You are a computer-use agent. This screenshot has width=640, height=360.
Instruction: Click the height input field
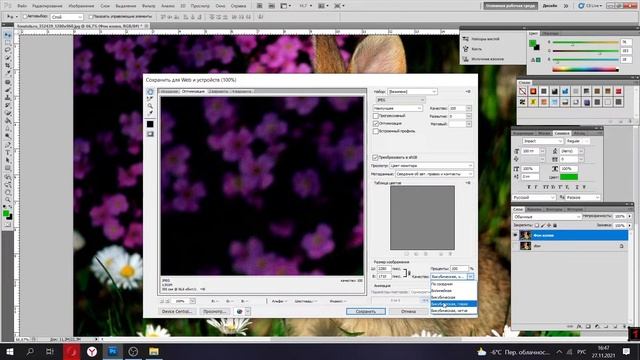pyautogui.click(x=384, y=277)
